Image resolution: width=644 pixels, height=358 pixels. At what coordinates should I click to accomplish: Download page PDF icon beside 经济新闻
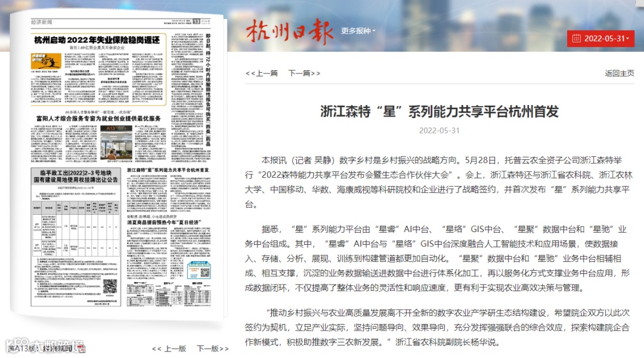tap(81, 348)
